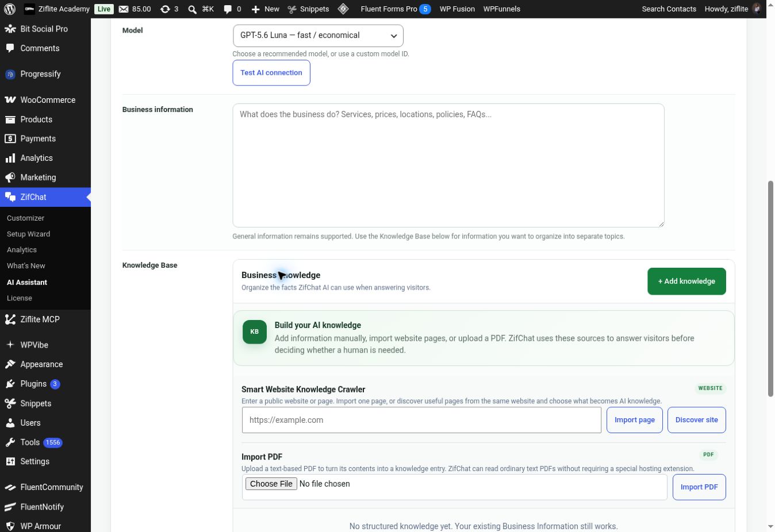Open Customizer in ZifChat submenu
The height and width of the screenshot is (532, 775).
[25, 218]
